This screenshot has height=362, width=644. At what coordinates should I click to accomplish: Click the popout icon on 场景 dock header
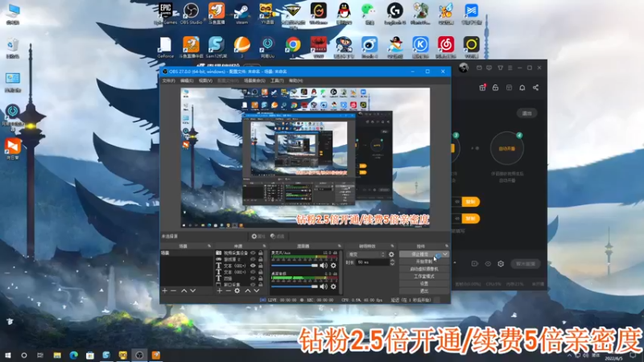point(209,246)
